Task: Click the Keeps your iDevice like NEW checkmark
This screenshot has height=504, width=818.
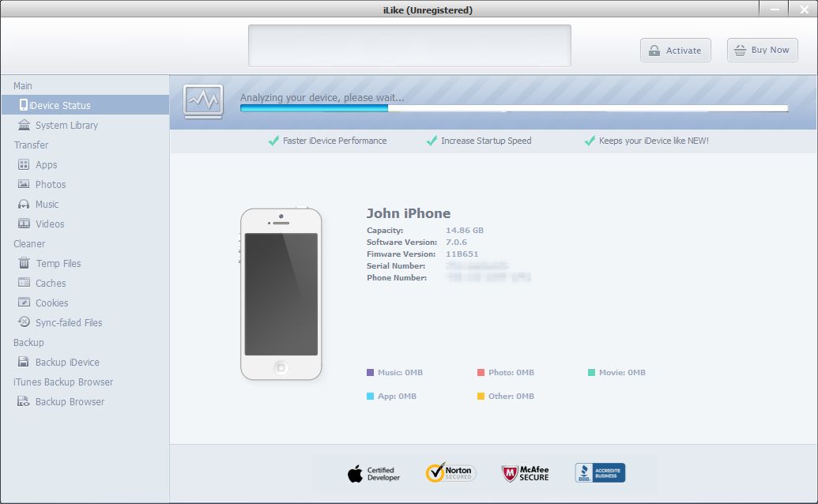Action: point(590,141)
